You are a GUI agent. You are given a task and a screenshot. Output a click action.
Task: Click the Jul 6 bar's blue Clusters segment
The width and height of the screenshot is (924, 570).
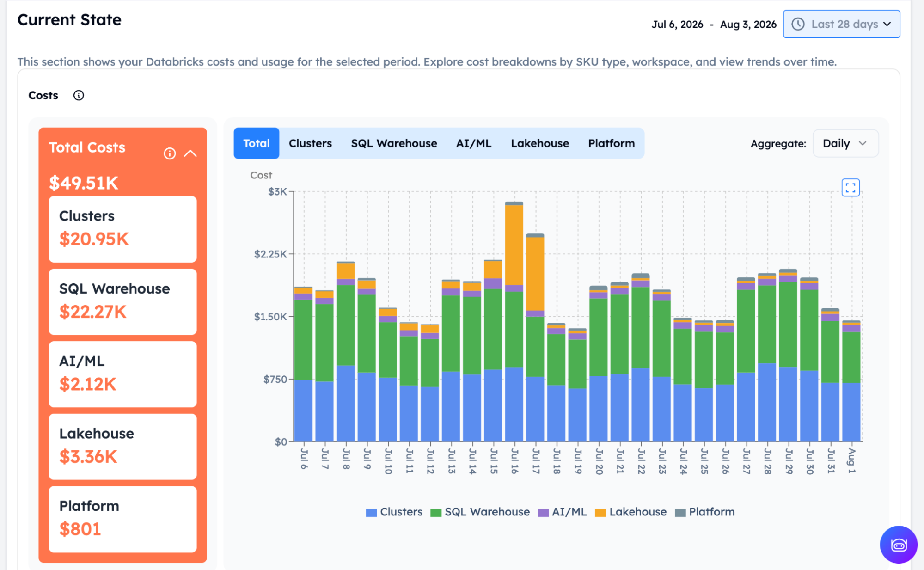tap(303, 411)
